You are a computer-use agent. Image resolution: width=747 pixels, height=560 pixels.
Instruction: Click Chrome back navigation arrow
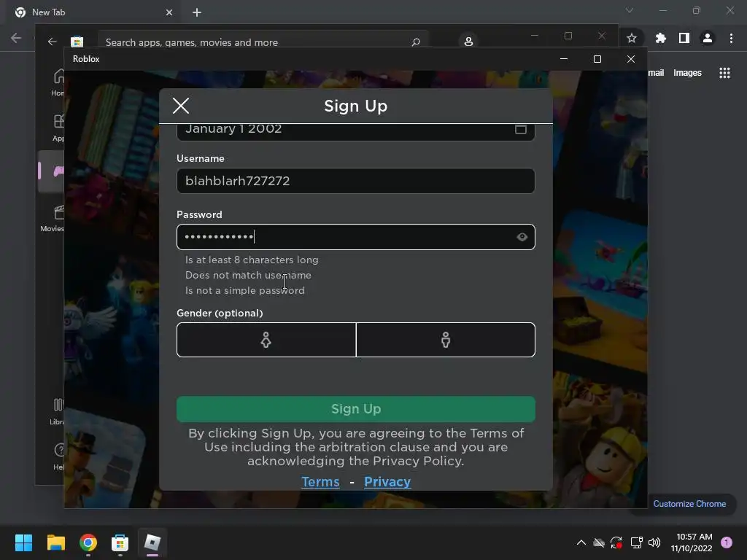point(16,38)
